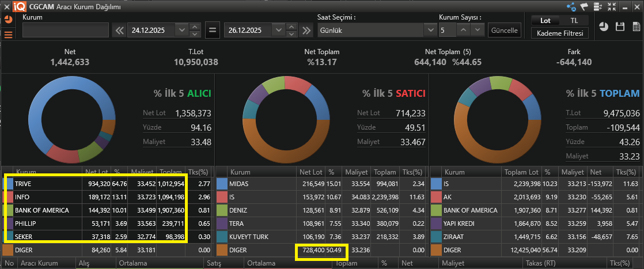
Task: Click the Güncelle button
Action: [x=505, y=31]
